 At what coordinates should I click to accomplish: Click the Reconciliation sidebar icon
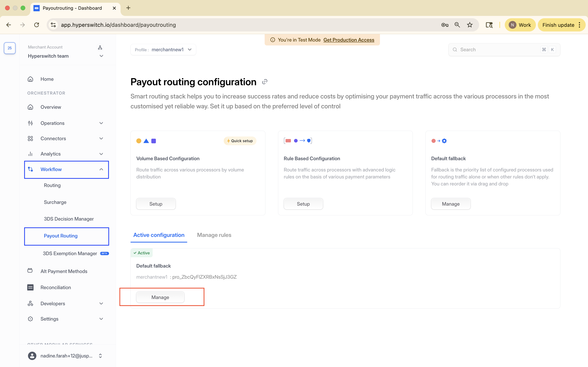point(30,287)
